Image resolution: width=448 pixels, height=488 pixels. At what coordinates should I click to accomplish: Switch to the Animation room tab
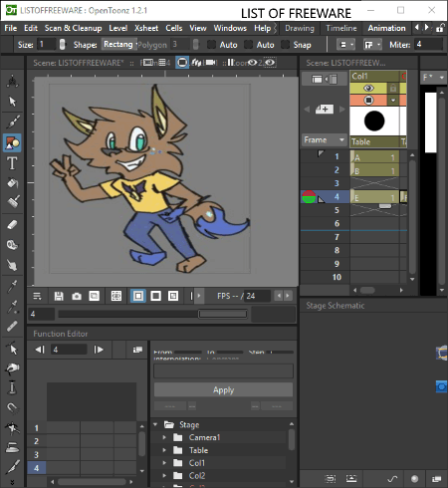pyautogui.click(x=386, y=28)
